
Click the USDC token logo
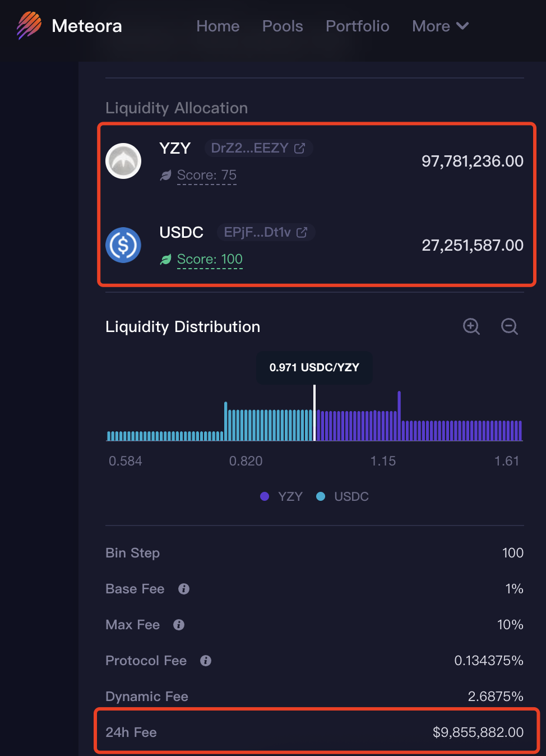(123, 245)
